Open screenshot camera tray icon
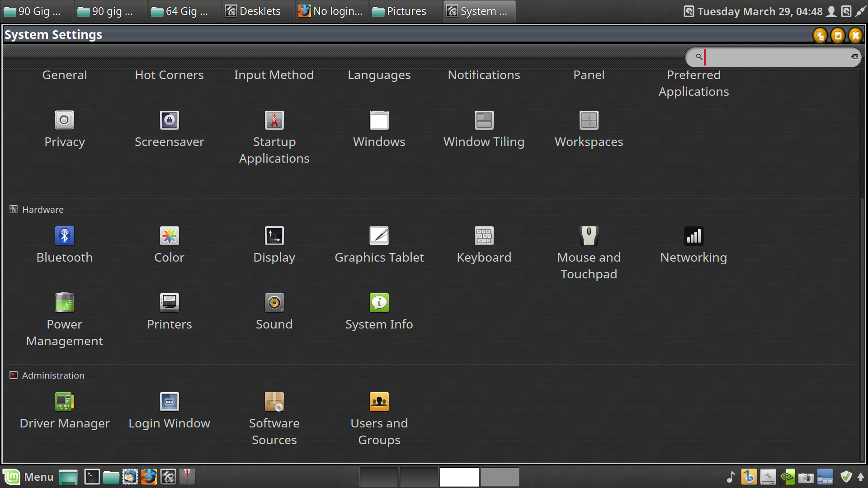 [x=806, y=477]
